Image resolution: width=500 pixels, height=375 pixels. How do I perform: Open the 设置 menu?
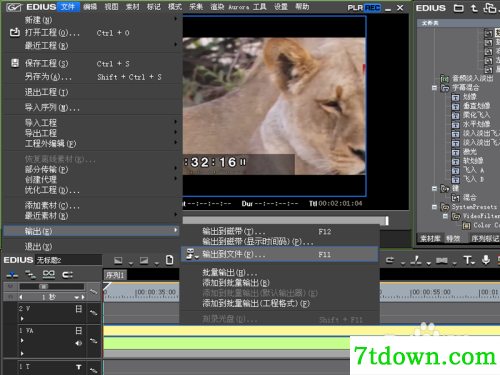[281, 7]
